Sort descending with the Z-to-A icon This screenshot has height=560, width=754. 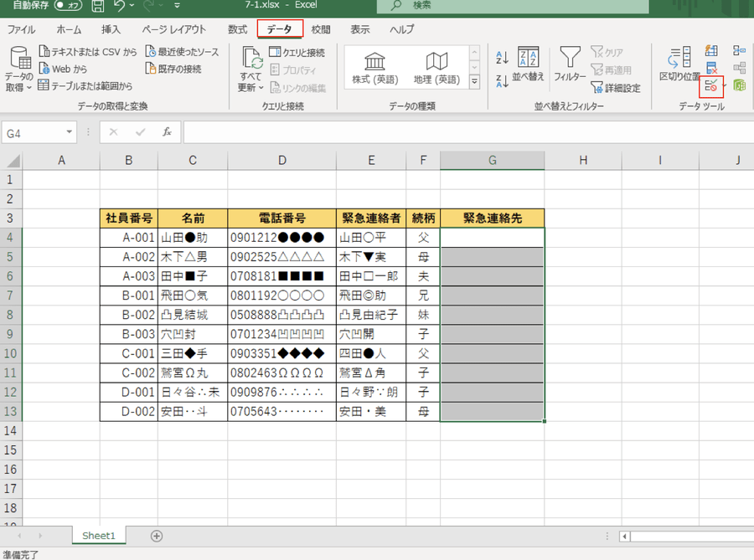503,80
